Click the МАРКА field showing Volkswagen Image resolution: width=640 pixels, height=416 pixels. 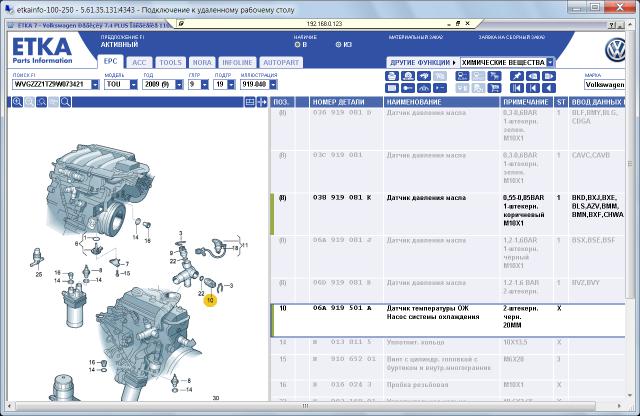tap(604, 85)
